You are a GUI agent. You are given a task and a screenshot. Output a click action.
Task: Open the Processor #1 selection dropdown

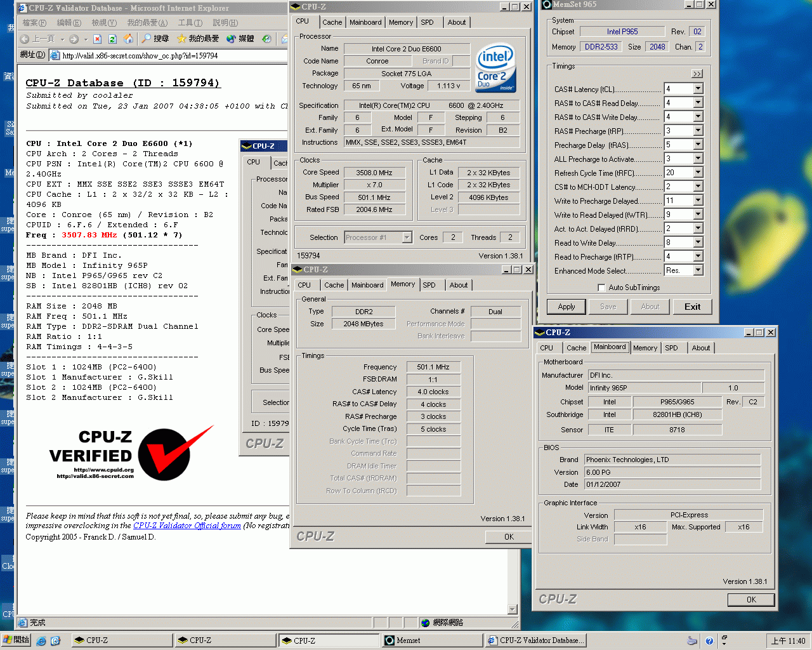point(407,237)
